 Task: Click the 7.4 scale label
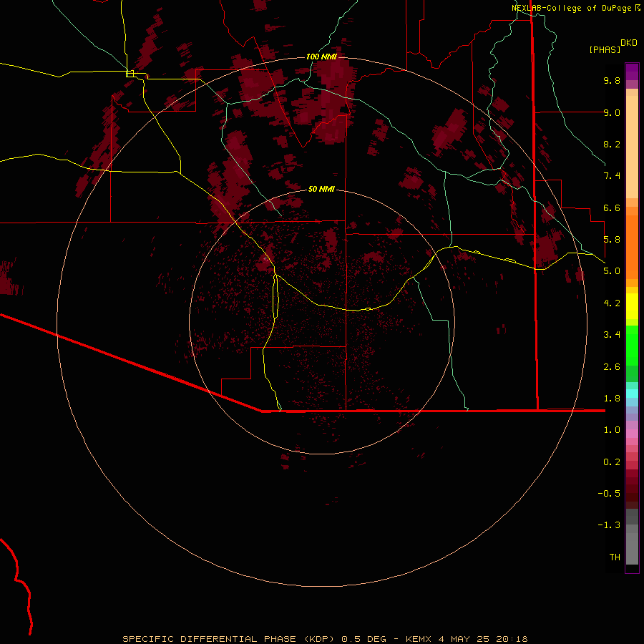tap(612, 176)
